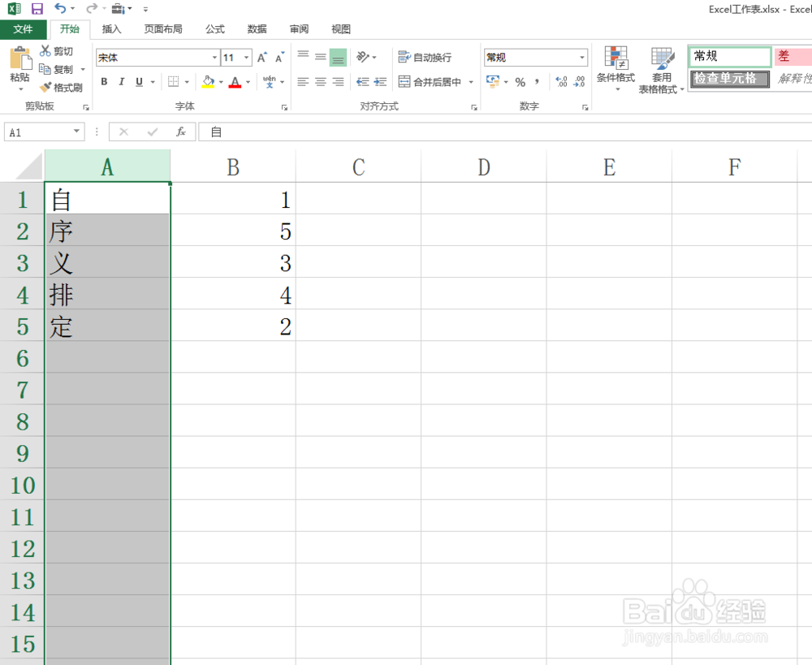Image resolution: width=812 pixels, height=665 pixels.
Task: Click the insert function fx icon
Action: 181,132
